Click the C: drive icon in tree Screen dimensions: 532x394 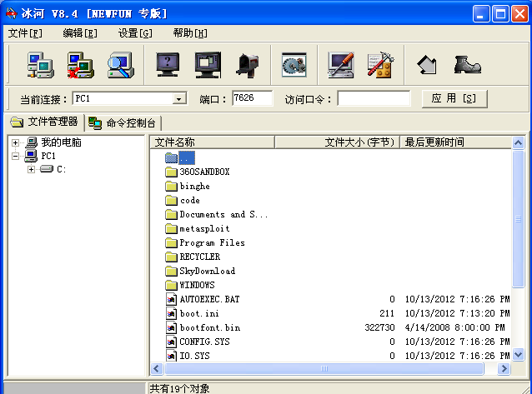(47, 169)
